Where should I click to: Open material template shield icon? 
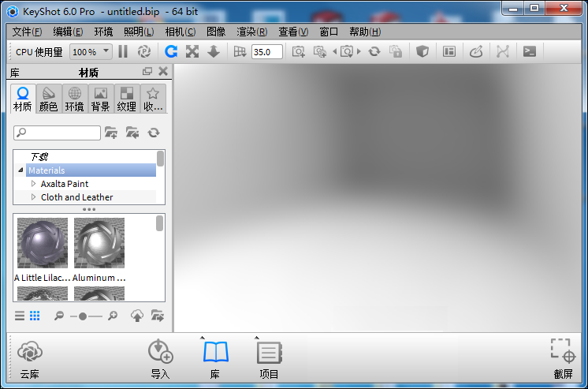point(422,51)
